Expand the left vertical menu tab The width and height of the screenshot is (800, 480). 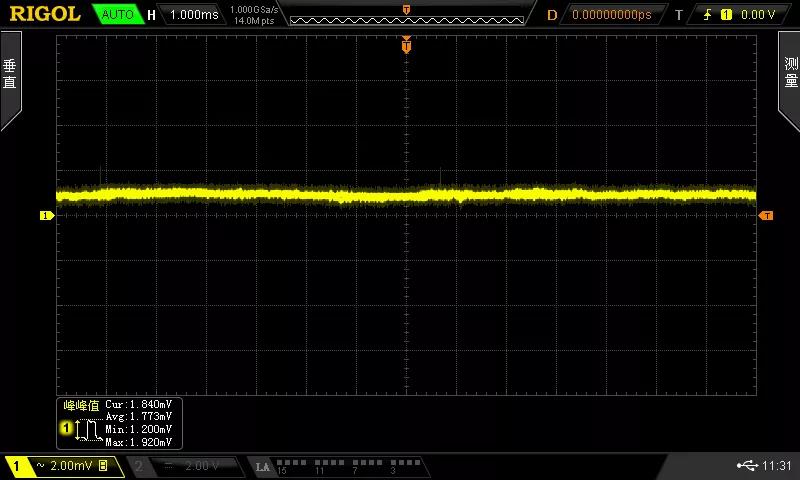(10, 79)
